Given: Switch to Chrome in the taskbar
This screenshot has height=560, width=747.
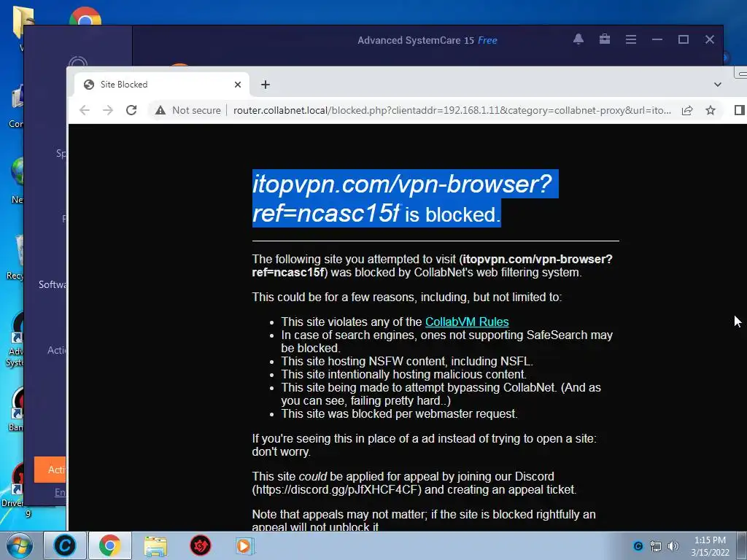Looking at the screenshot, I should [109, 545].
